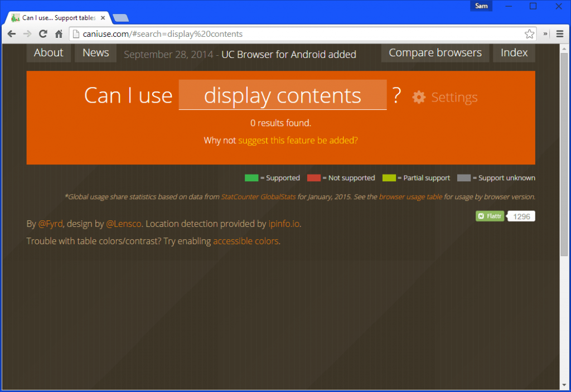Open the StatCounter GlobalStats link
Image resolution: width=571 pixels, height=392 pixels.
pyautogui.click(x=258, y=196)
